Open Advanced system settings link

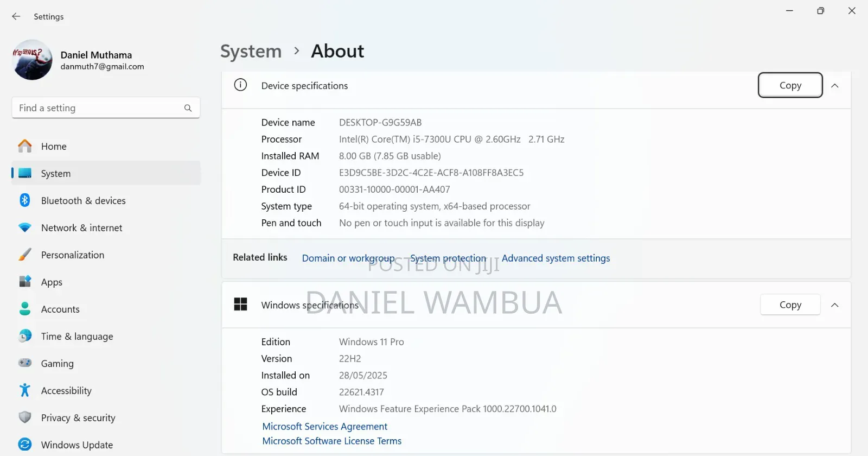556,258
